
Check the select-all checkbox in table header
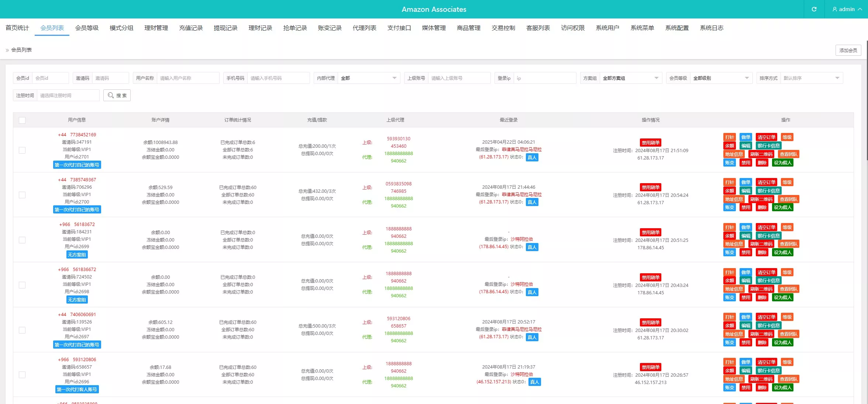[22, 120]
